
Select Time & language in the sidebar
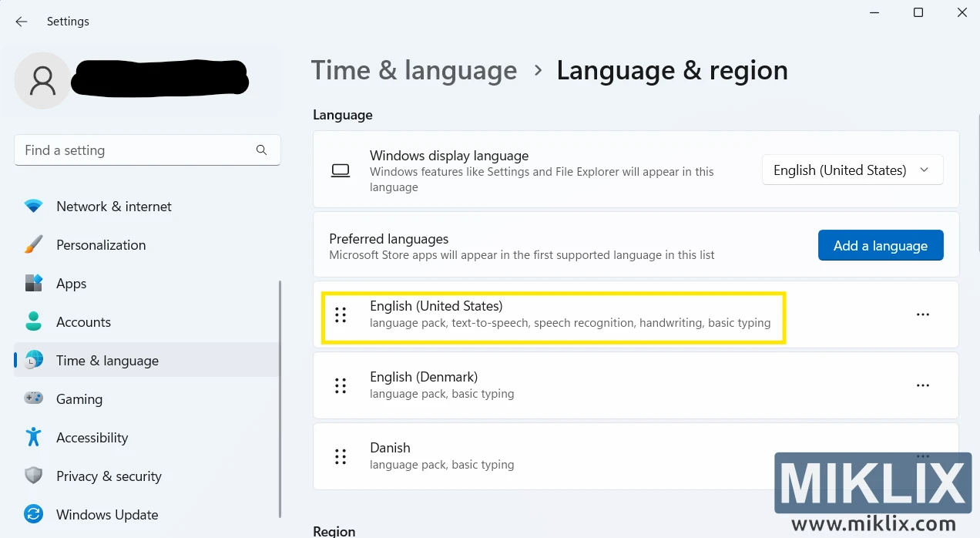click(107, 361)
